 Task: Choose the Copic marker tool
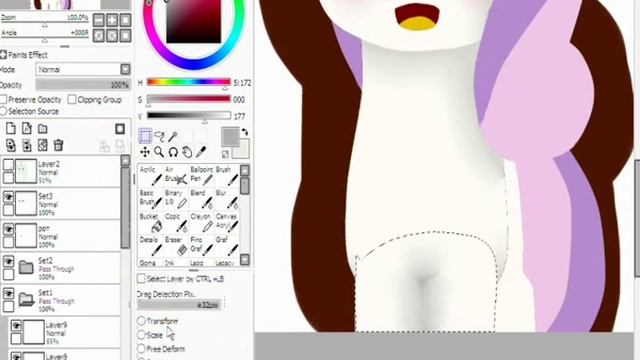coord(176,222)
